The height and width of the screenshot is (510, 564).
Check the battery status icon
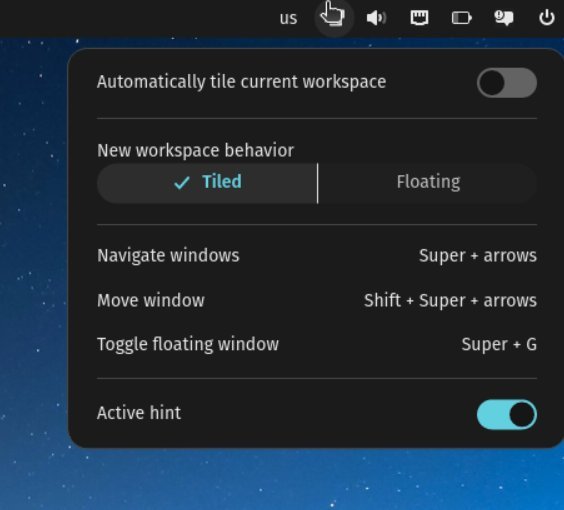point(461,18)
